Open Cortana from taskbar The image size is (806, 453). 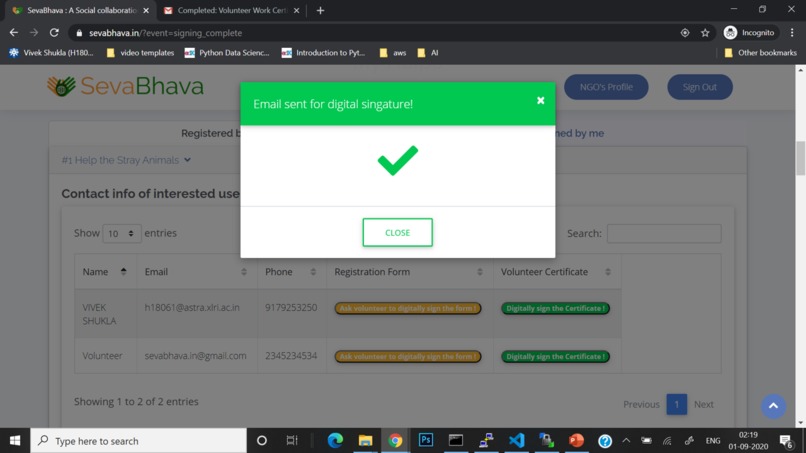[x=262, y=441]
